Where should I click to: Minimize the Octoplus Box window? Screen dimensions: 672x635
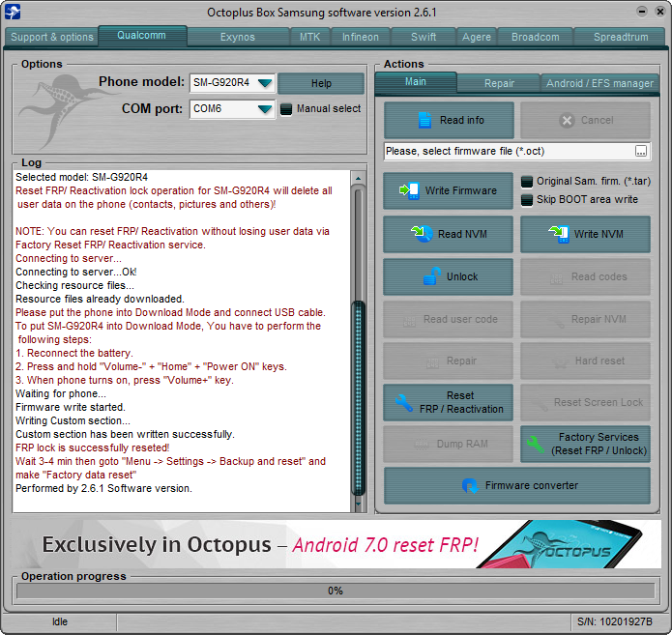pos(642,12)
